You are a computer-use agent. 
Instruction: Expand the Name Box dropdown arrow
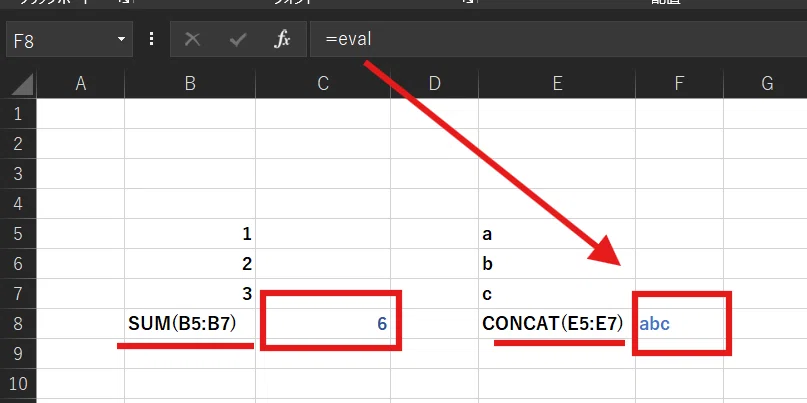tap(121, 39)
